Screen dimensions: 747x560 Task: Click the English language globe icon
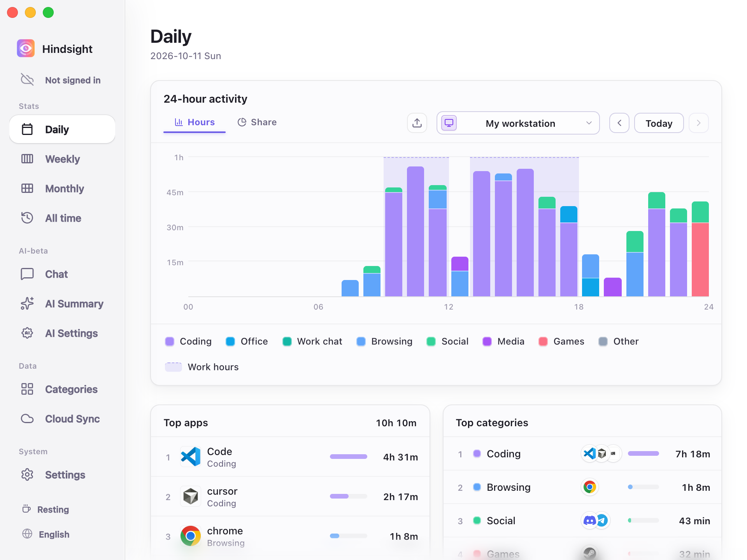pos(27,534)
